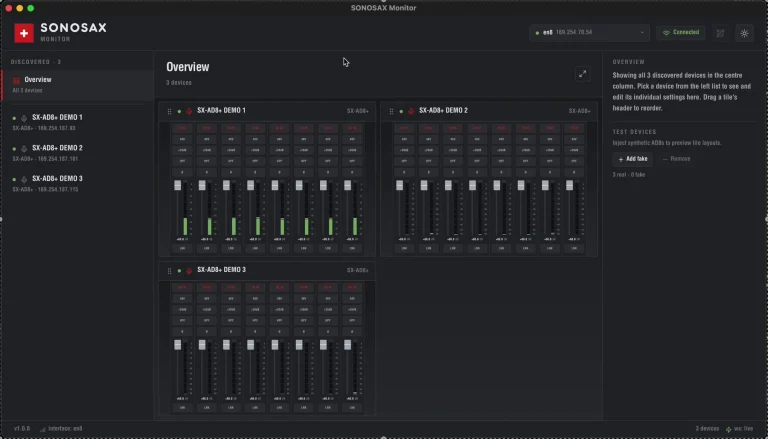Toggle 48V on DEMO 2 first channel
Screen dimensions: 768x439
click(404, 139)
